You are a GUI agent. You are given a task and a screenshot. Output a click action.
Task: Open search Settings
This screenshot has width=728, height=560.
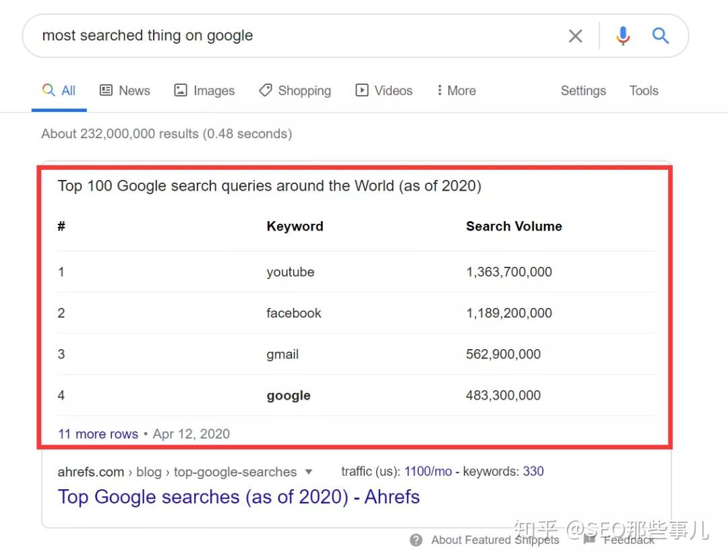click(x=583, y=90)
